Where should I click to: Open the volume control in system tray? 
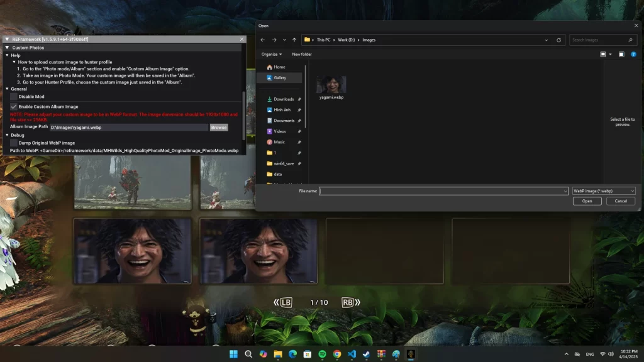611,354
